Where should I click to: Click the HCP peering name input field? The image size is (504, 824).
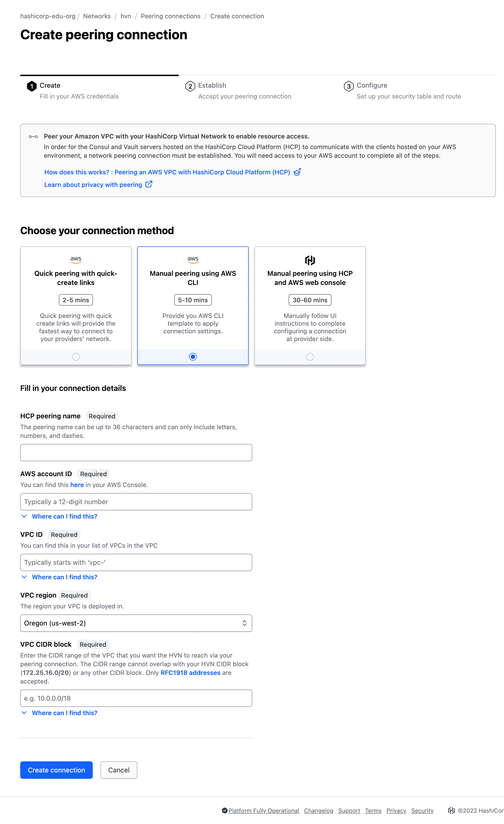(x=136, y=453)
